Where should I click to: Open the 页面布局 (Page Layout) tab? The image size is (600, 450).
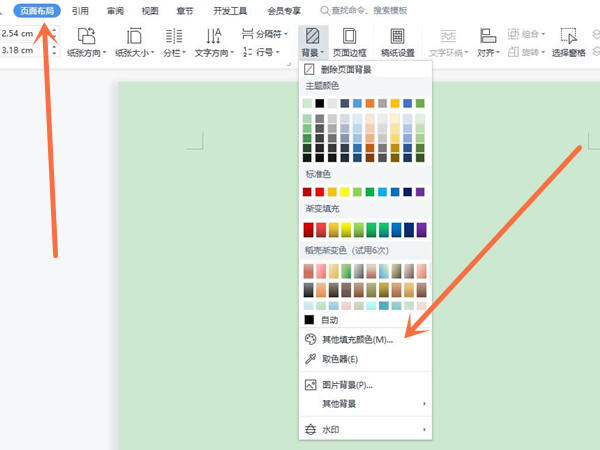pos(36,10)
